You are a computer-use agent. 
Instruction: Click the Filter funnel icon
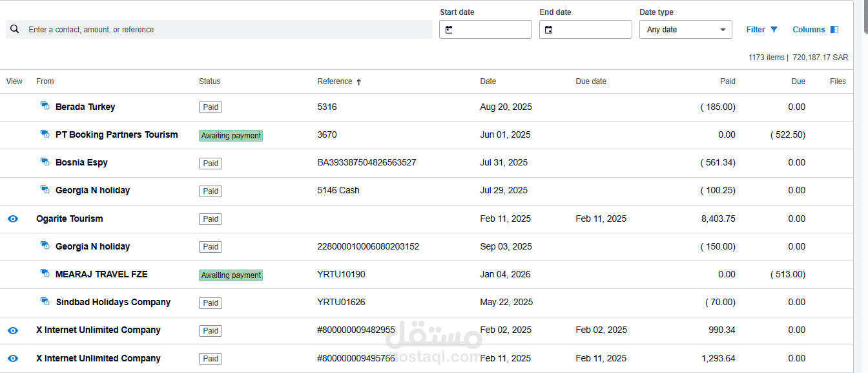(774, 29)
